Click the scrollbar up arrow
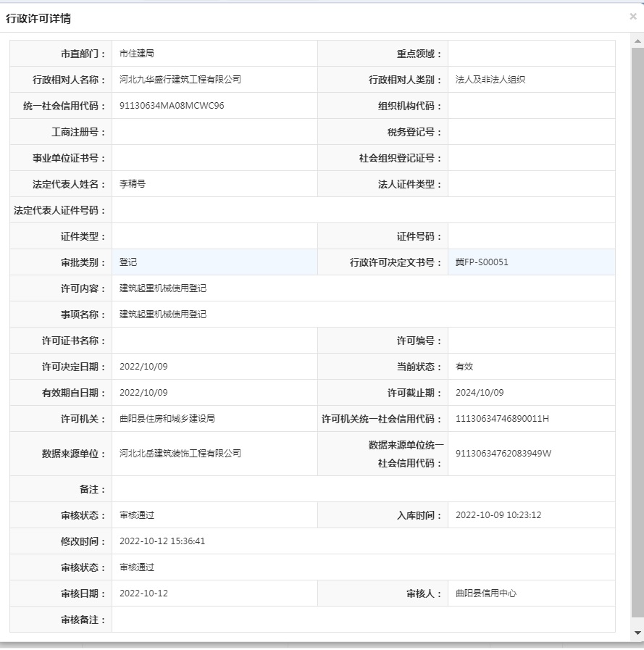The width and height of the screenshot is (644, 650). coord(637,41)
